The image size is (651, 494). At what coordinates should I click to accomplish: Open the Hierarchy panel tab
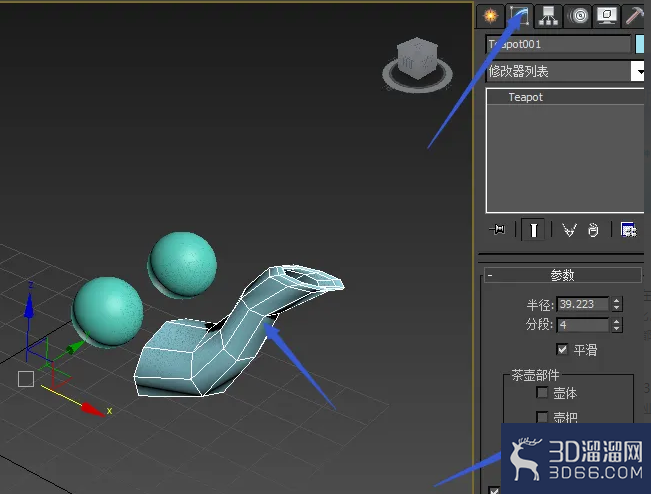point(548,16)
